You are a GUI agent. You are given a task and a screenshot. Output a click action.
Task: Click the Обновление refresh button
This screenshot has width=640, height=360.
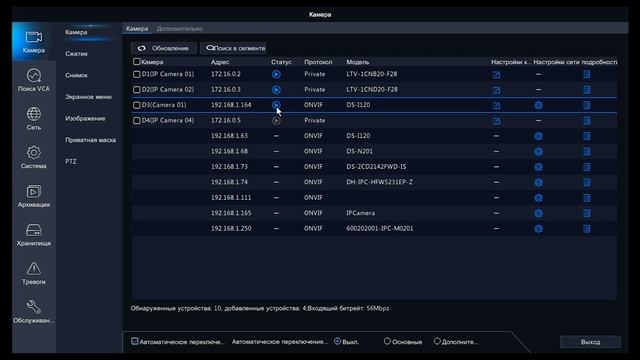click(164, 48)
